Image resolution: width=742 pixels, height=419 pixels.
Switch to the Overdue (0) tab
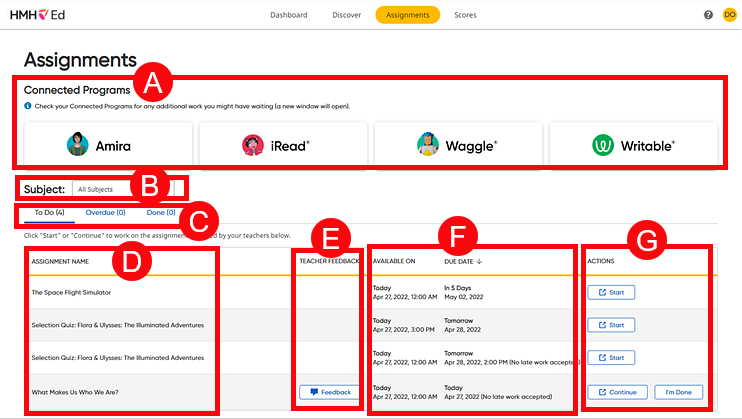click(106, 213)
